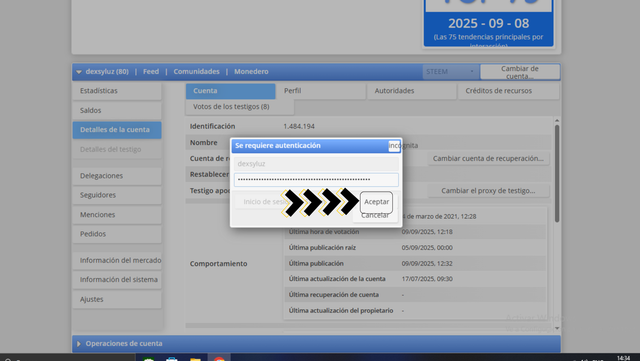Click identification value 1.484.194
The image size is (640, 361).
pyautogui.click(x=299, y=127)
